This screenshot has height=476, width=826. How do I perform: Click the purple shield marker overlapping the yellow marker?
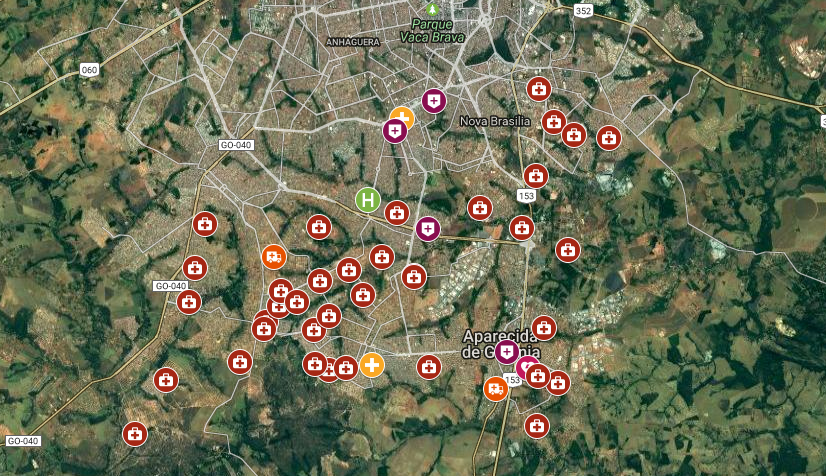pyautogui.click(x=395, y=131)
